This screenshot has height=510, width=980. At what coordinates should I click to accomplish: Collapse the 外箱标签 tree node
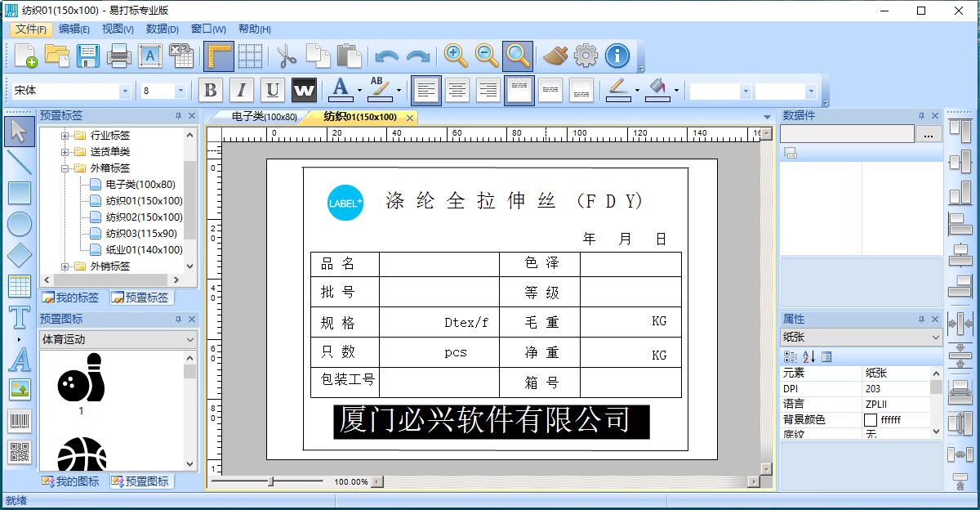pyautogui.click(x=65, y=168)
